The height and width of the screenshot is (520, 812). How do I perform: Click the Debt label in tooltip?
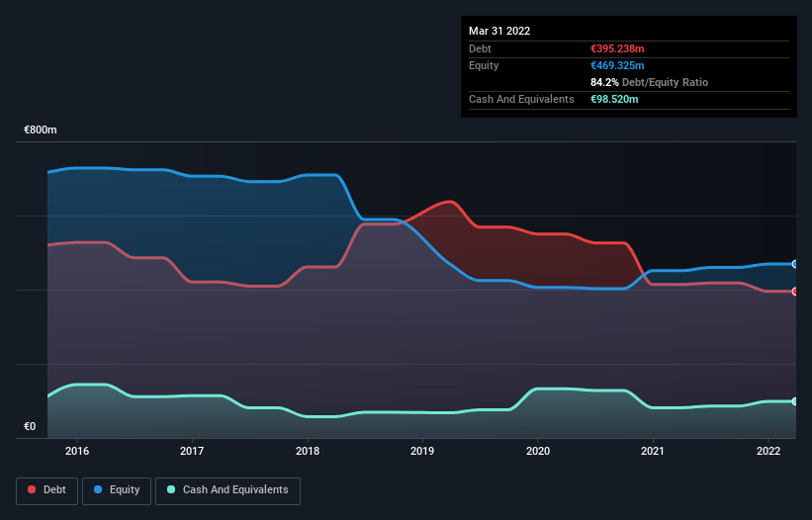[x=480, y=48]
